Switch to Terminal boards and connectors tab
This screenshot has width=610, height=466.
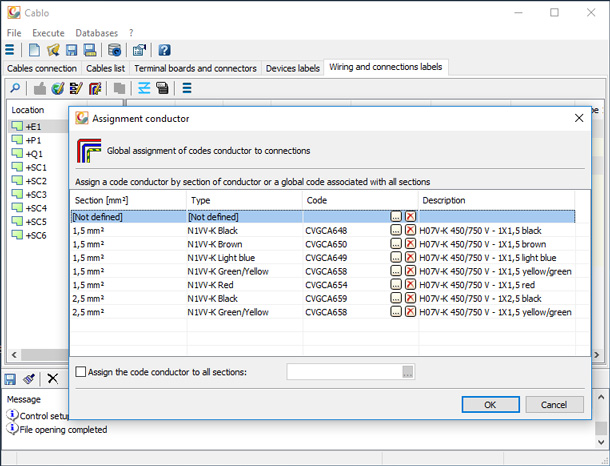(195, 68)
